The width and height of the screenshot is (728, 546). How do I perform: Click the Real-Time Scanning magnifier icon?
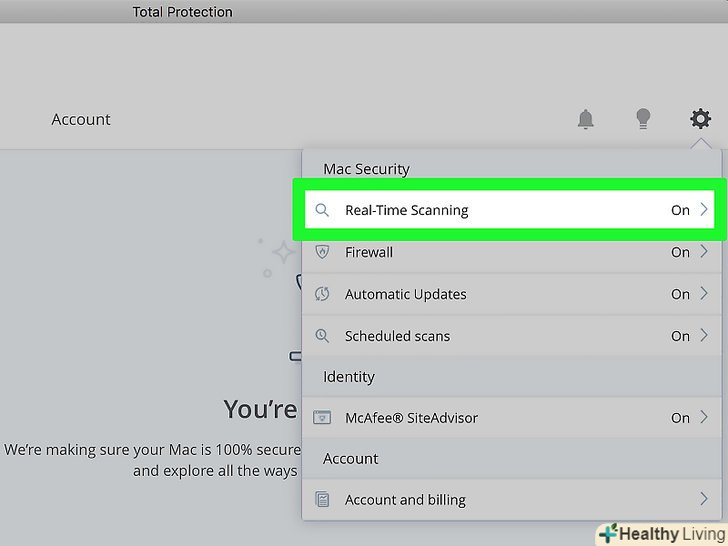pos(322,210)
